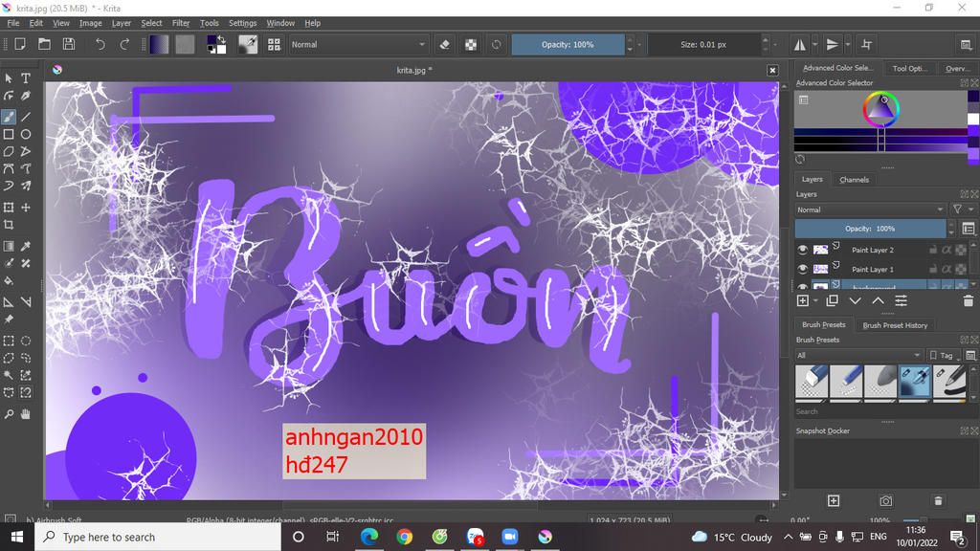
Task: Toggle preserve alpha on toolbar
Action: [471, 44]
